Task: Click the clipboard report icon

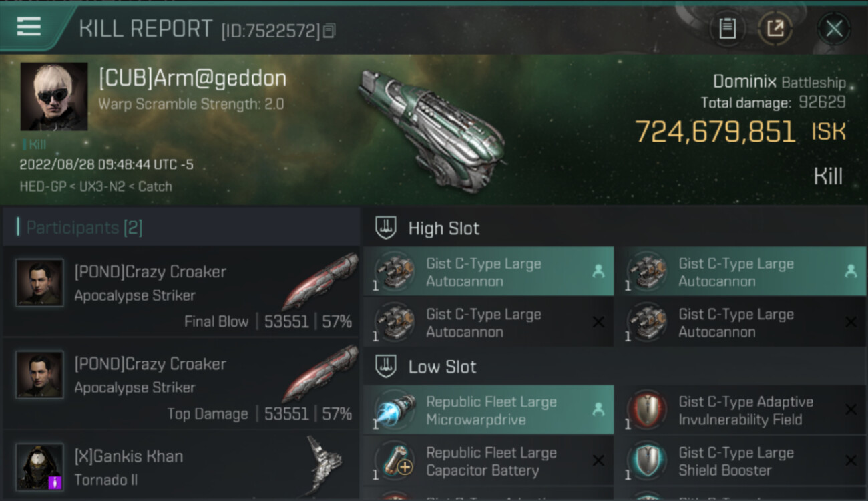Action: pyautogui.click(x=727, y=29)
